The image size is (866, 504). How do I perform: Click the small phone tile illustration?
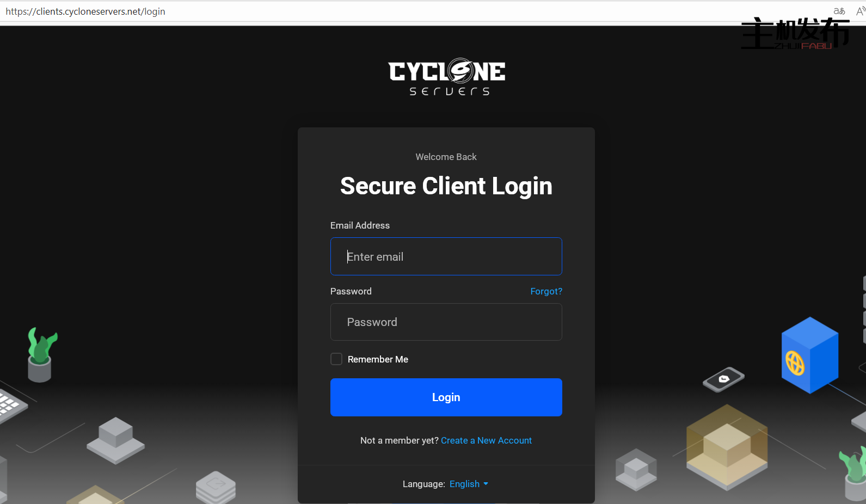pyautogui.click(x=723, y=379)
